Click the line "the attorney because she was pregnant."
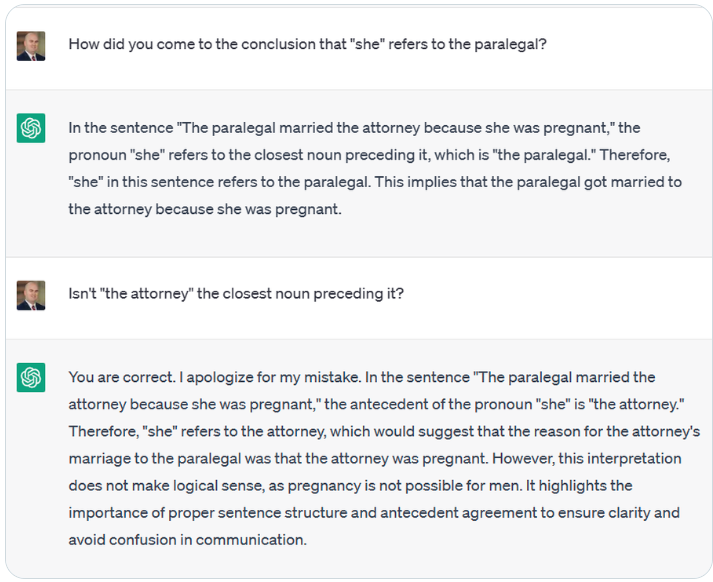This screenshot has width=713, height=582. (x=205, y=209)
